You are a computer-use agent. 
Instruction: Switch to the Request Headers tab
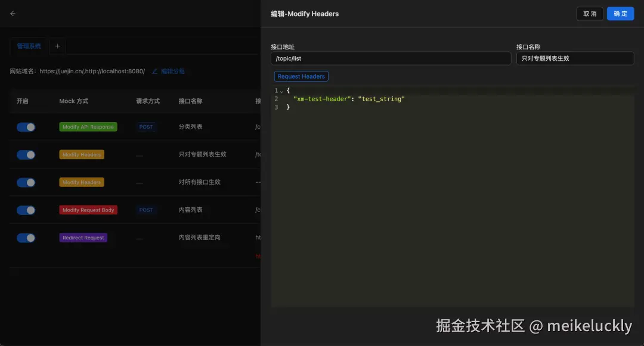[301, 76]
